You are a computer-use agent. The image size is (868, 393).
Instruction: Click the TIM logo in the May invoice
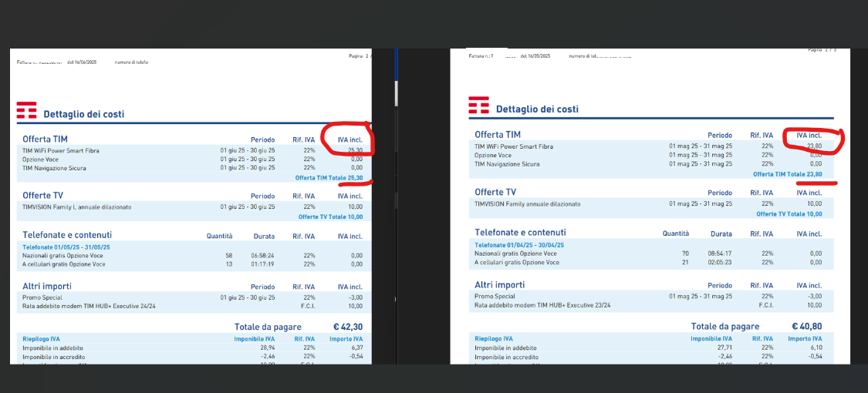[479, 106]
